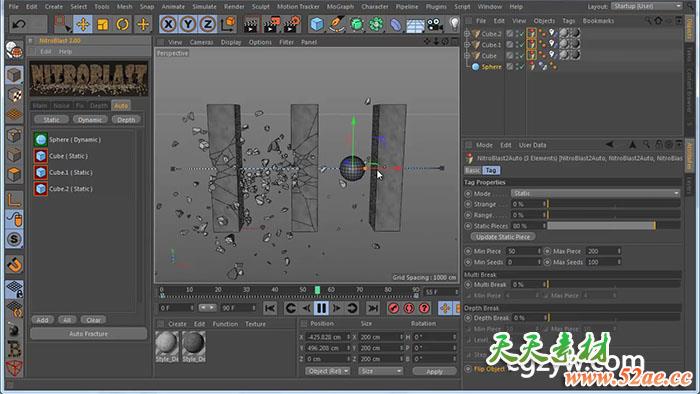700x394 pixels.
Task: Go to the start of the timeline
Action: point(270,308)
